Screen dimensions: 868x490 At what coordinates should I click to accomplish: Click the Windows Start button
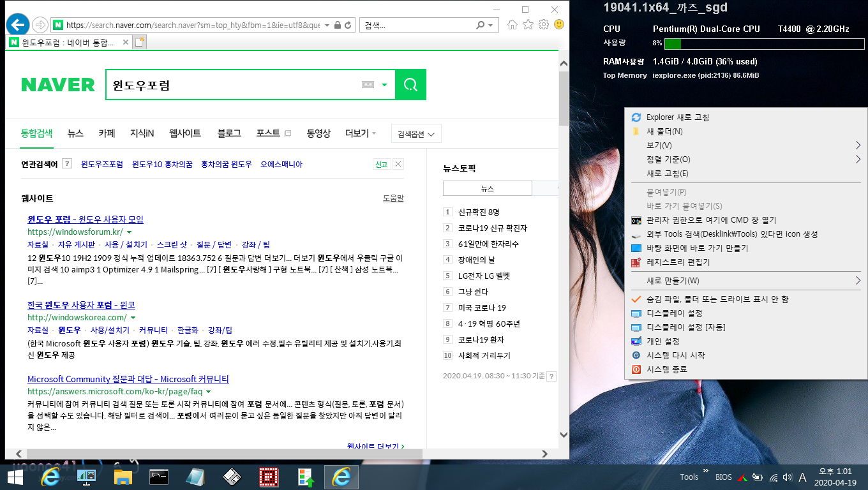tap(15, 477)
